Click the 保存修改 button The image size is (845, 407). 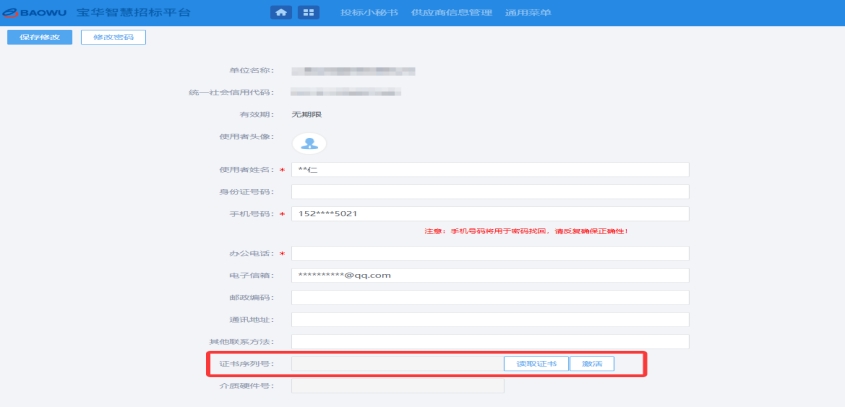click(39, 37)
